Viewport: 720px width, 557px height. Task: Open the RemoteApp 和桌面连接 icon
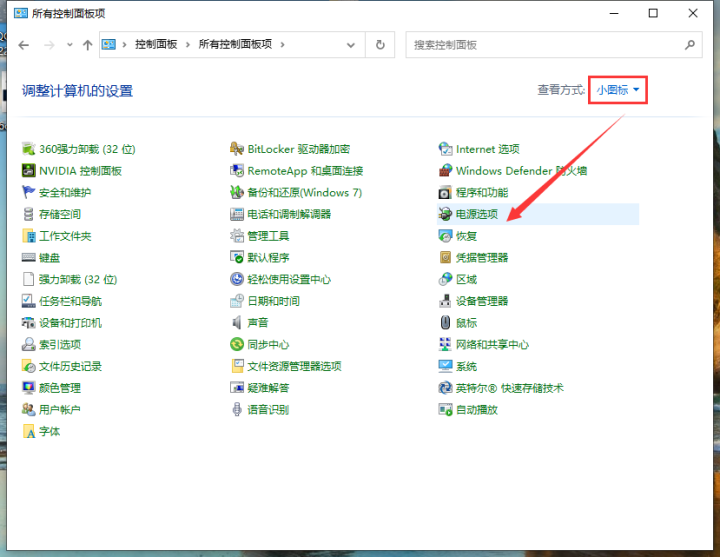236,170
